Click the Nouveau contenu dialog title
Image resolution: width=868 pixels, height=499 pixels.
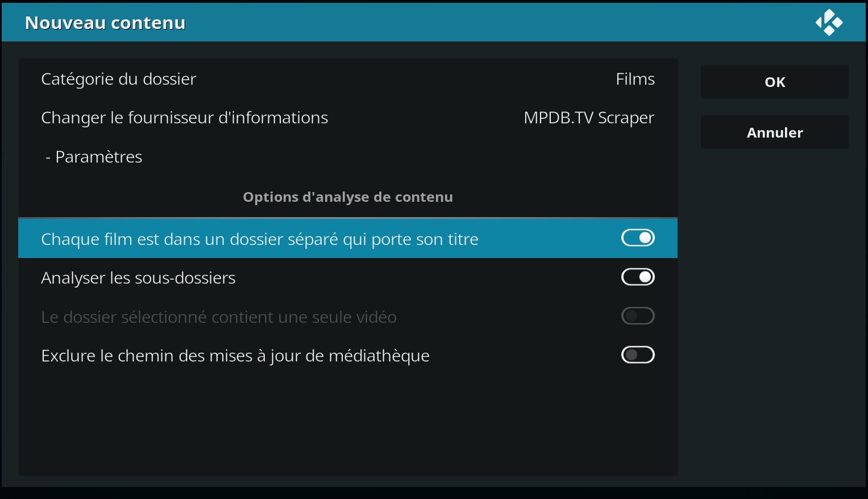click(x=105, y=23)
